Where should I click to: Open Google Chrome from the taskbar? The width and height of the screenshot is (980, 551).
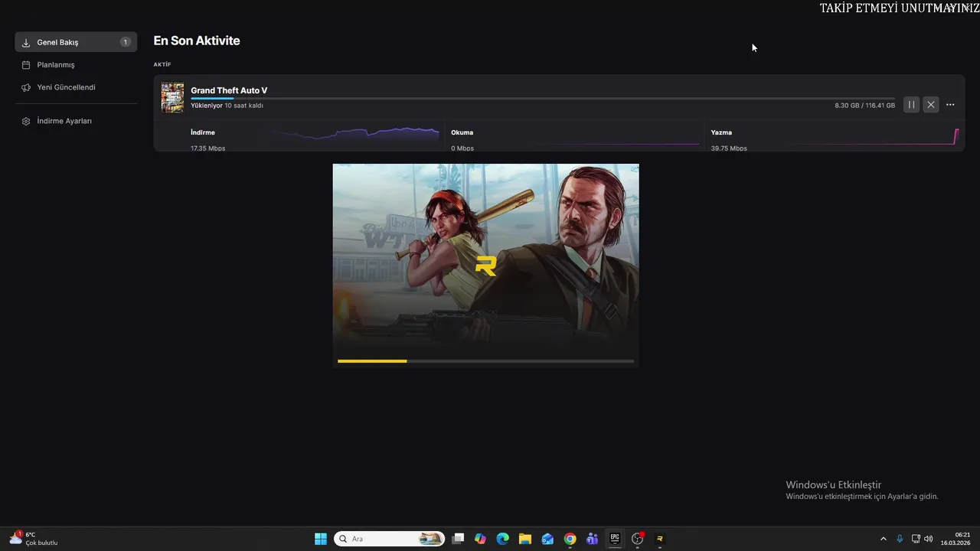coord(570,539)
